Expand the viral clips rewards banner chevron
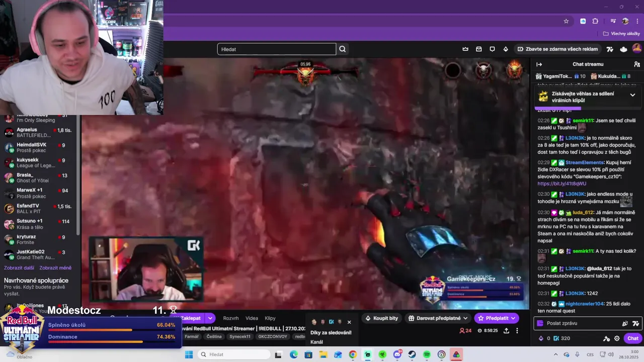Viewport: 644px width, 362px height. [x=632, y=95]
